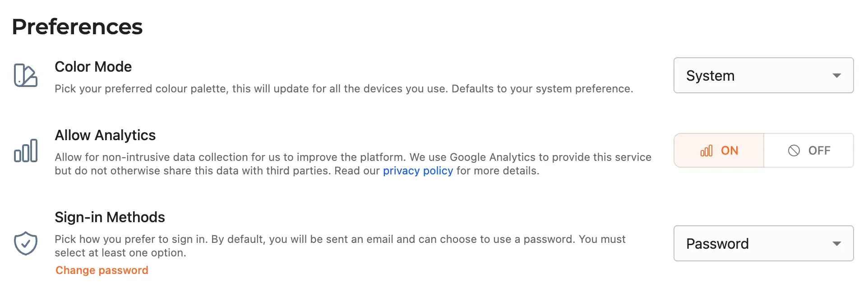868x292 pixels.
Task: Click the Allow Analytics section title
Action: 105,135
